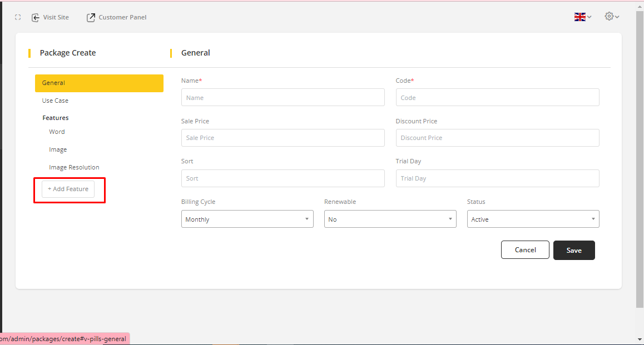Viewport: 644px width, 345px height.
Task: Click the page vertical scrollbar
Action: tap(640, 167)
